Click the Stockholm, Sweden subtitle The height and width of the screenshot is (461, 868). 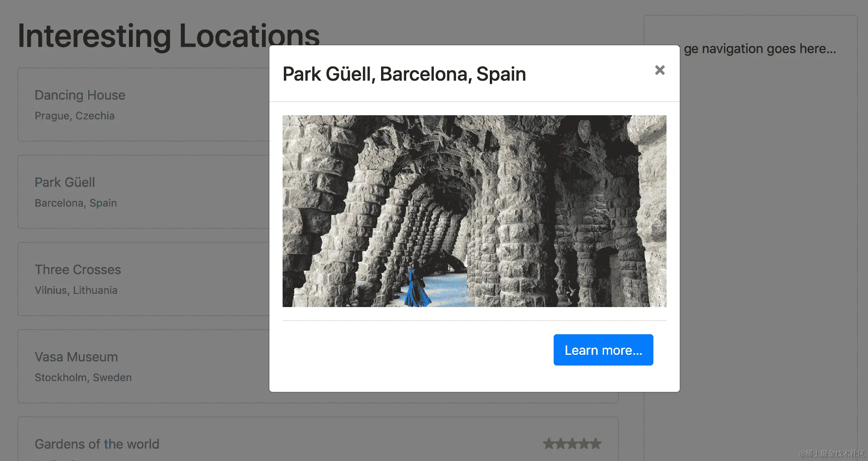83,377
